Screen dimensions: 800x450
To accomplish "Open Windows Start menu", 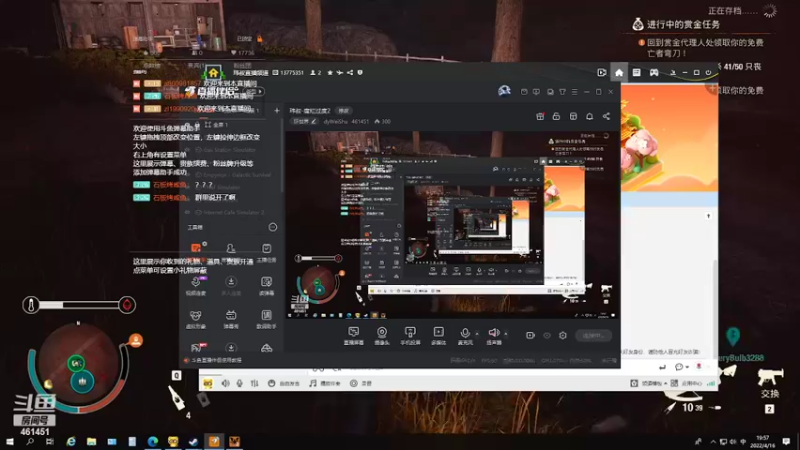I will pos(10,441).
